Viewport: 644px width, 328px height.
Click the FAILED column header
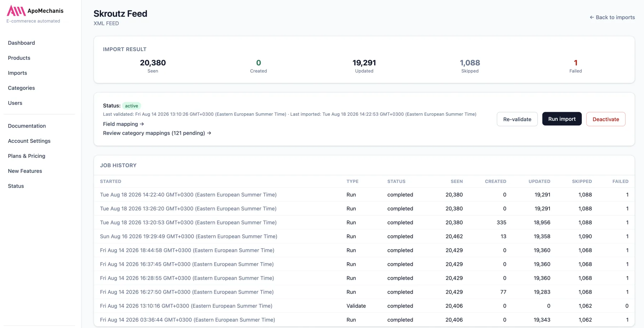click(x=620, y=182)
